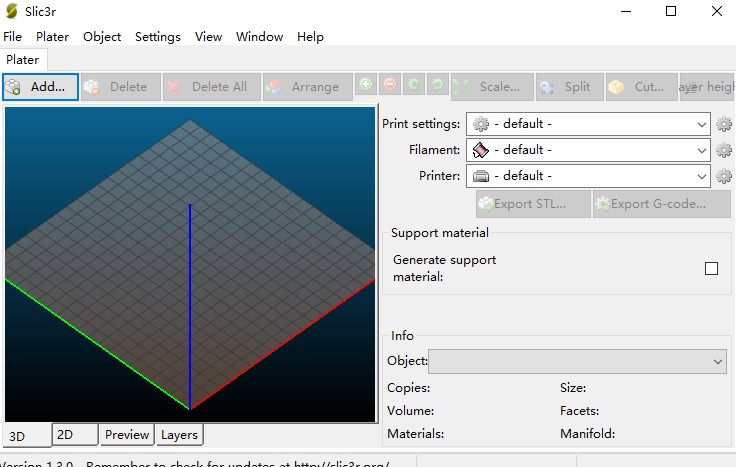Viewport: 736px width, 467px height.
Task: Click the Delete toolbar button
Action: pyautogui.click(x=121, y=87)
